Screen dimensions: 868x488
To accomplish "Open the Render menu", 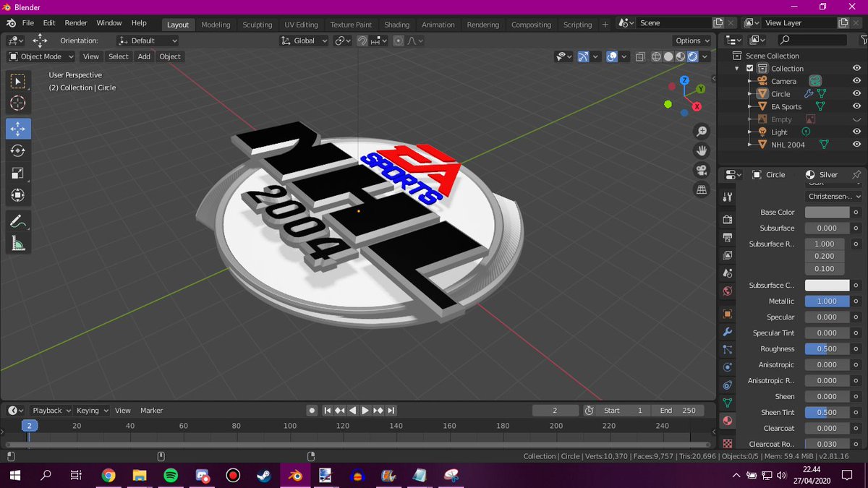I will pyautogui.click(x=76, y=23).
